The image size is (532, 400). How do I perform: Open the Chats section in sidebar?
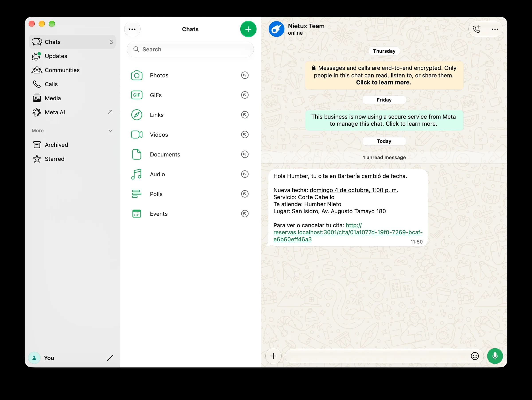72,42
